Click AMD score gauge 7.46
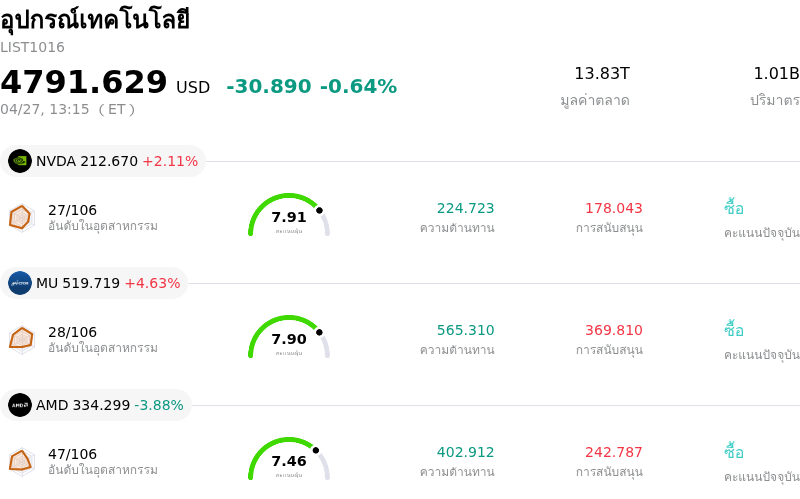Image resolution: width=800 pixels, height=499 pixels. point(289,460)
